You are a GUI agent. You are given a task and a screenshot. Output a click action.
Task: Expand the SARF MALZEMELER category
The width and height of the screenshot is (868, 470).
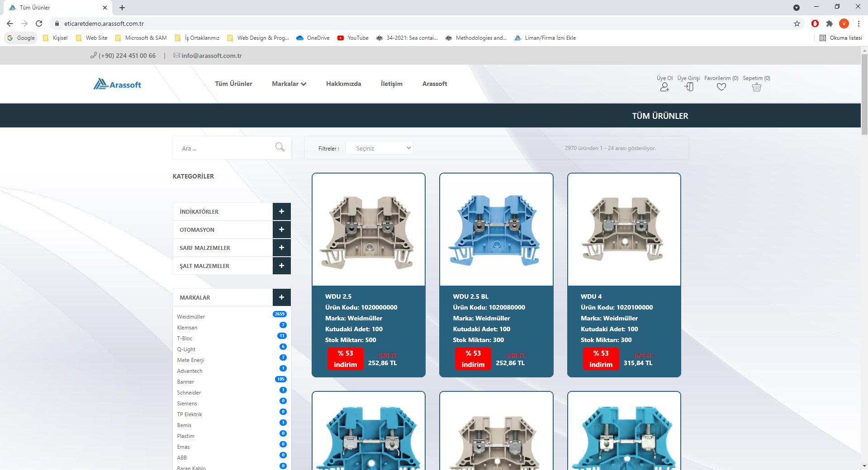click(281, 248)
